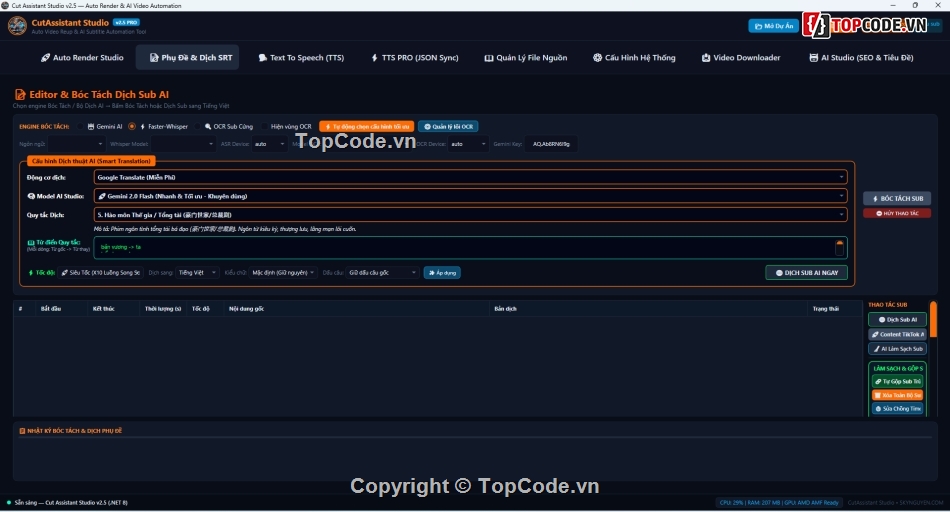
Task: Click the trash icon on Xóa Toàn Bộ Sub
Action: tap(877, 395)
